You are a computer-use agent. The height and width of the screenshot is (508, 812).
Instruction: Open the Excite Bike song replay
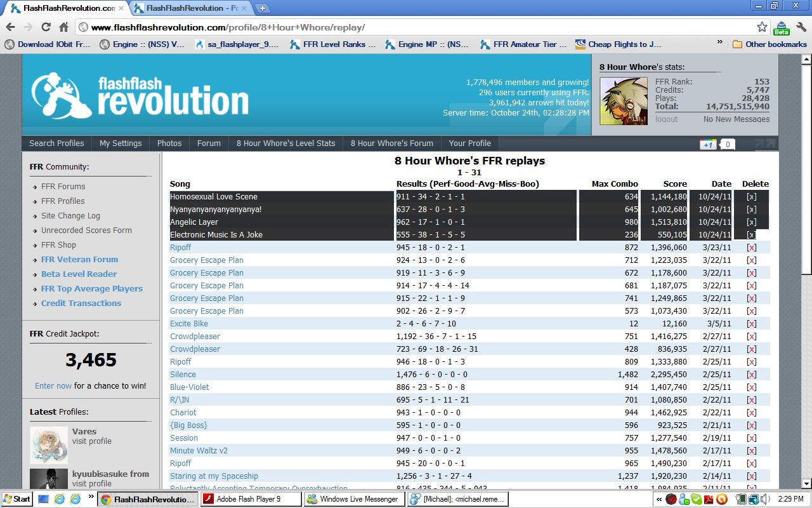pos(189,324)
